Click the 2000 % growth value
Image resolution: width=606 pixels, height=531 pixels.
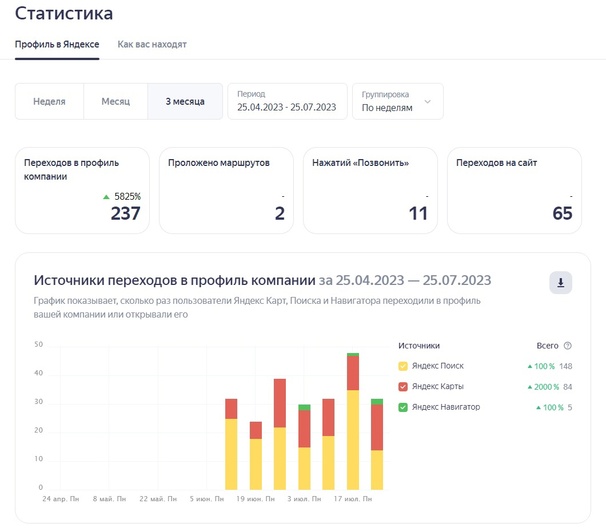pyautogui.click(x=543, y=387)
